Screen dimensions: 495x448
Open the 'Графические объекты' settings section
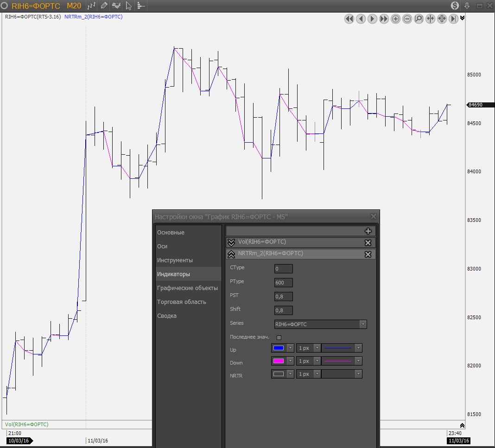point(187,288)
